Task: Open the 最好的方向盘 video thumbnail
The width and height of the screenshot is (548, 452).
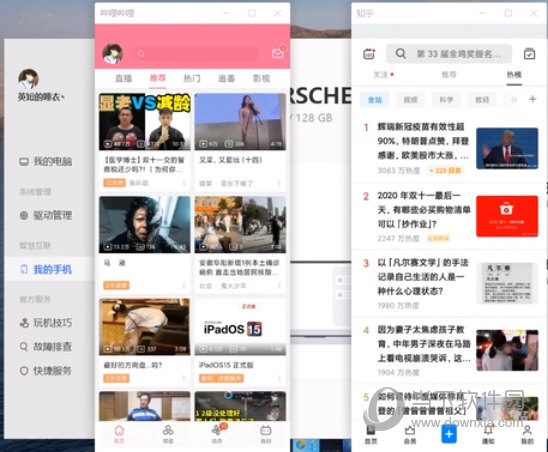Action: [145, 327]
